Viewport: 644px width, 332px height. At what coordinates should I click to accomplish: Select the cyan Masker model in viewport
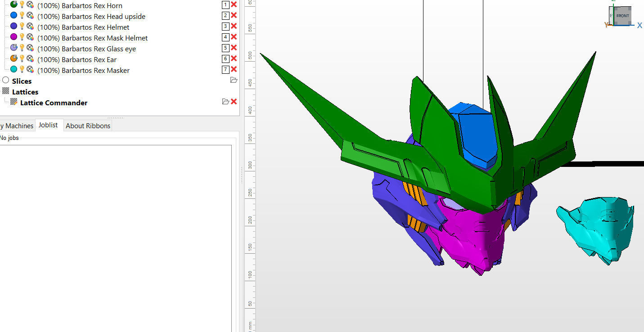point(596,229)
